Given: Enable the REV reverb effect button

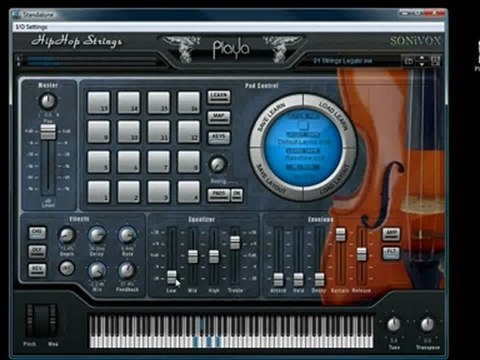Looking at the screenshot, I should 37,270.
